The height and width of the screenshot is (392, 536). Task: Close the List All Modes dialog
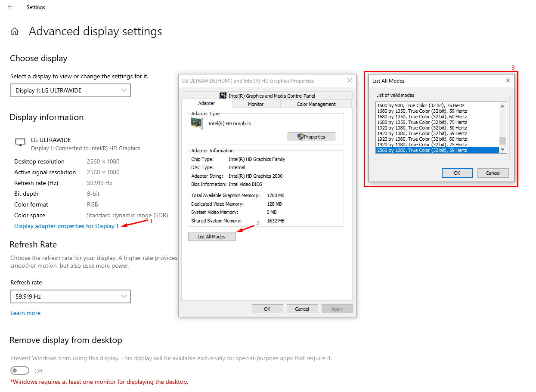point(508,80)
